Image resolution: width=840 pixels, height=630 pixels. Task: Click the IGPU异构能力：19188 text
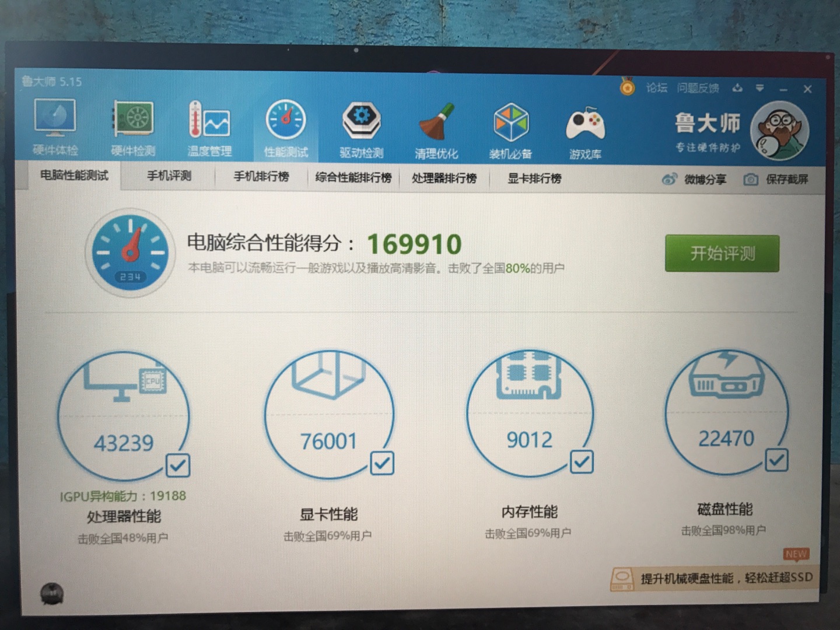[123, 496]
